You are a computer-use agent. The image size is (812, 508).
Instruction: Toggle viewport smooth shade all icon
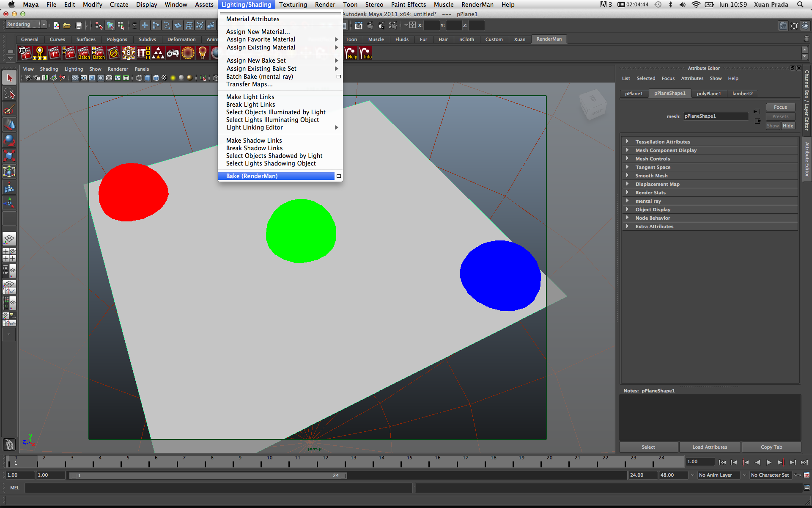point(148,78)
